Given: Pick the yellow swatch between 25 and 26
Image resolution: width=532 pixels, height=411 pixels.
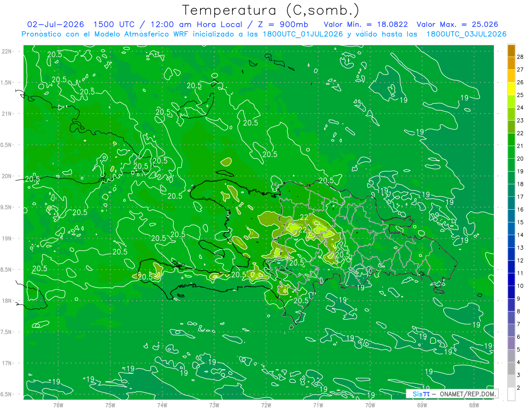Looking at the screenshot, I should coord(511,89).
